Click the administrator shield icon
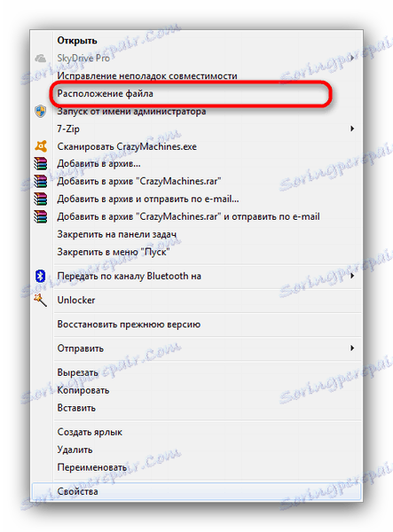Screen dimensions: 393x532 [41, 111]
